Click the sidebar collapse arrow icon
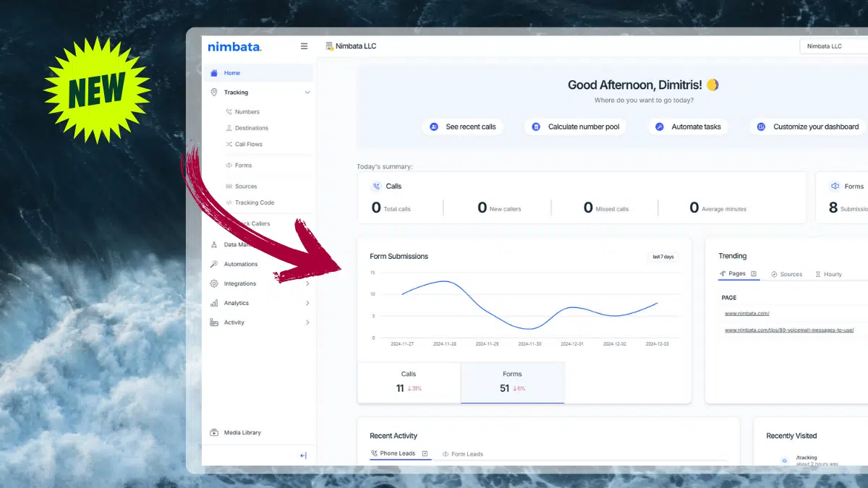The height and width of the screenshot is (488, 868). click(303, 455)
